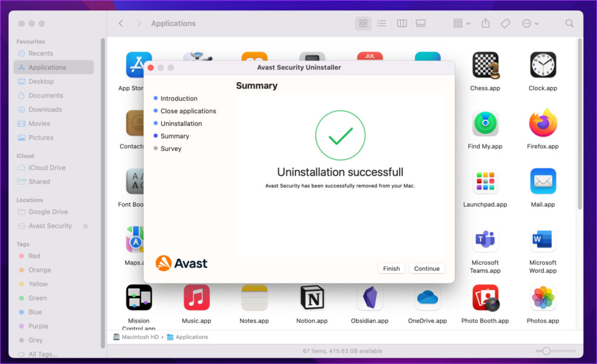This screenshot has width=597, height=364.
Task: Open Clock.app in Applications window
Action: pyautogui.click(x=543, y=65)
